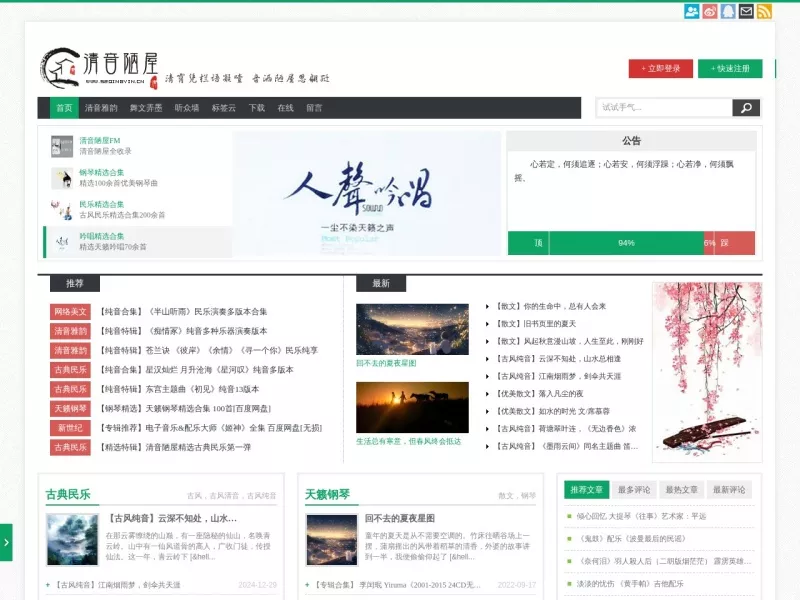Open 清音陋屋精选古典民乐第一弹 article

tap(176, 447)
